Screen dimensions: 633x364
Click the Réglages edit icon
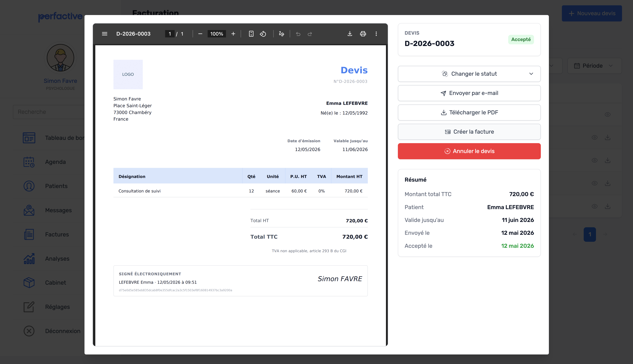pos(29,307)
